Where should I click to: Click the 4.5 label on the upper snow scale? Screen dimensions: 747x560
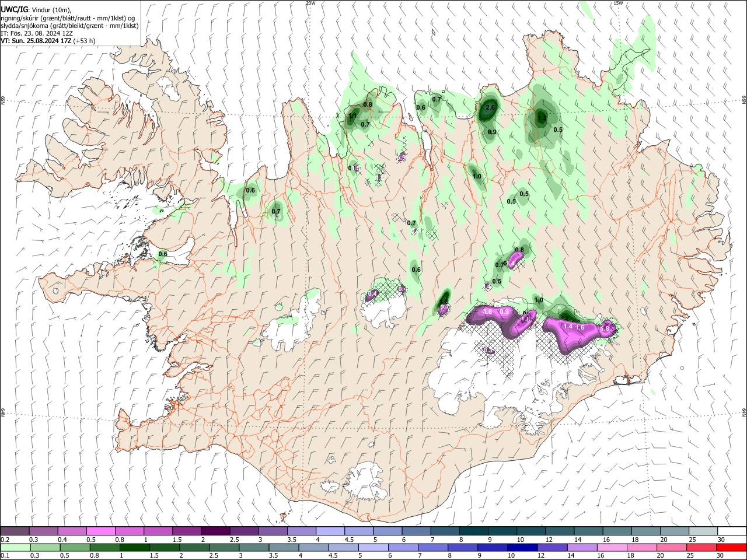(x=350, y=540)
